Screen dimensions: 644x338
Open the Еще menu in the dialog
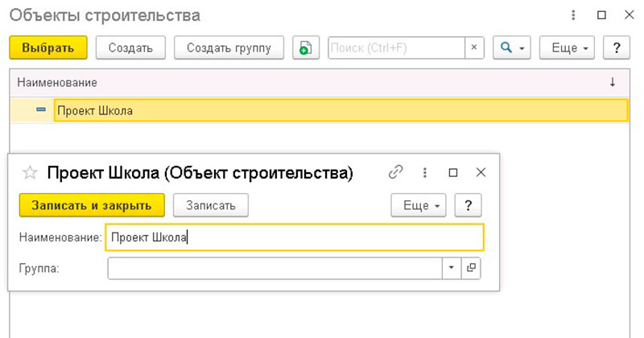pos(419,205)
